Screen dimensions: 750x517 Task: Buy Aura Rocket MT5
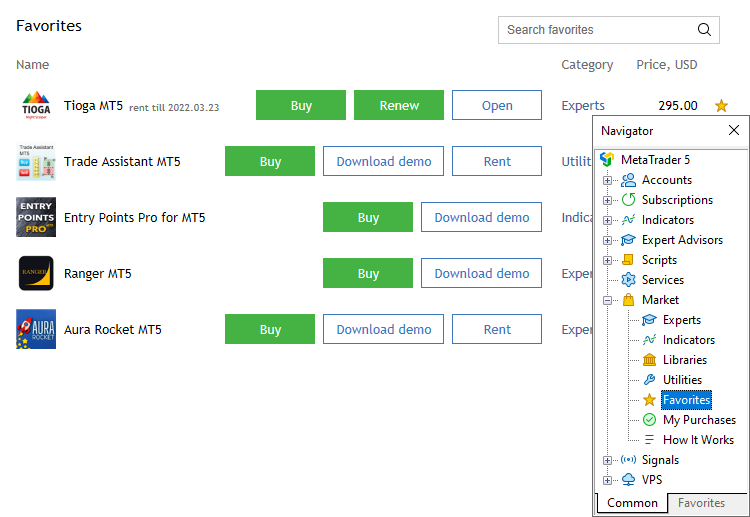270,329
